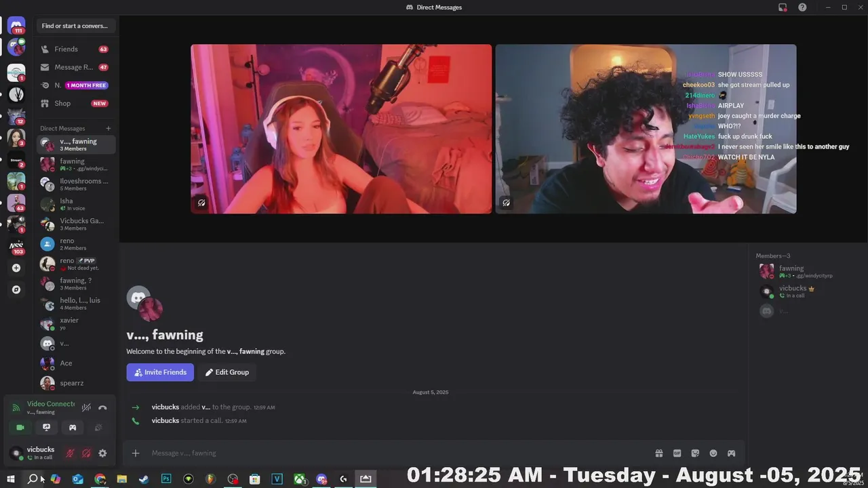Image resolution: width=868 pixels, height=488 pixels.
Task: Open 'fawning, ?' group DM
Action: click(76, 283)
